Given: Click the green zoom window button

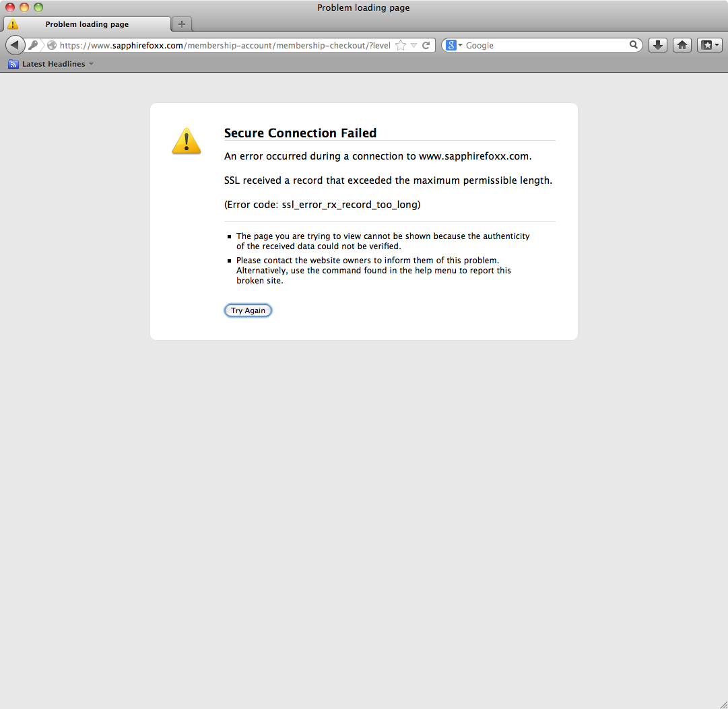Looking at the screenshot, I should click(38, 7).
